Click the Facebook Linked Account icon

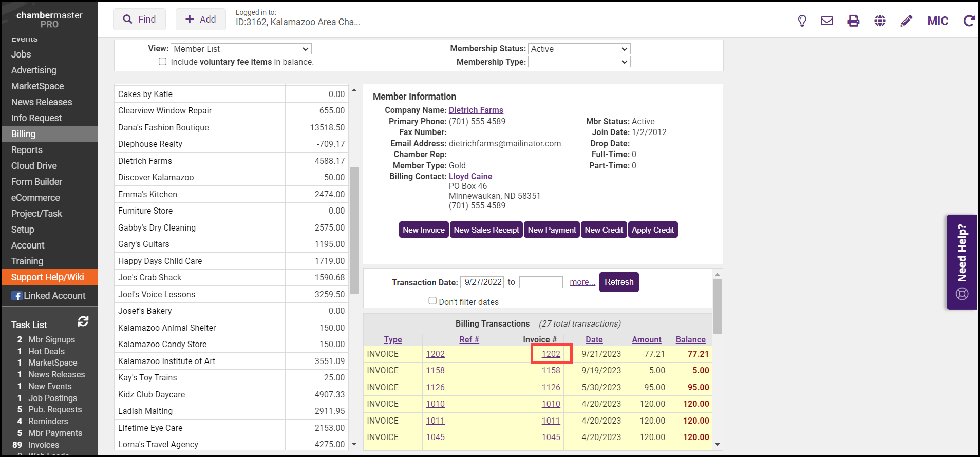click(x=17, y=296)
